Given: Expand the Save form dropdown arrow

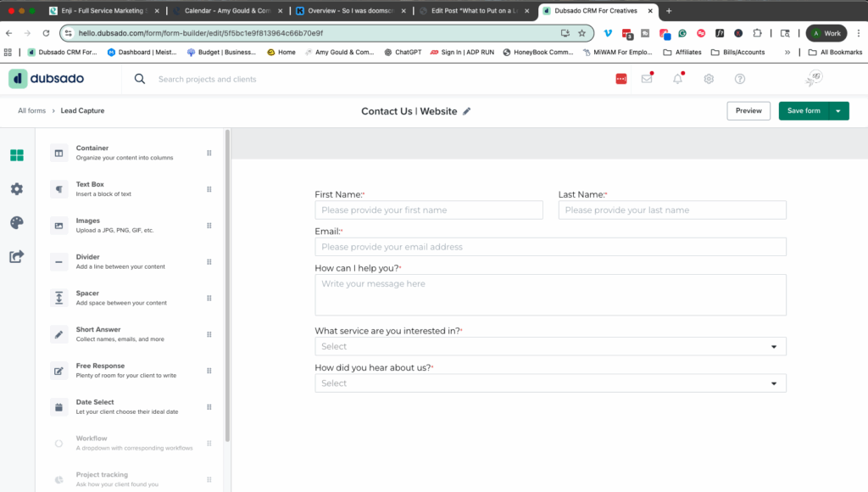Looking at the screenshot, I should [838, 111].
